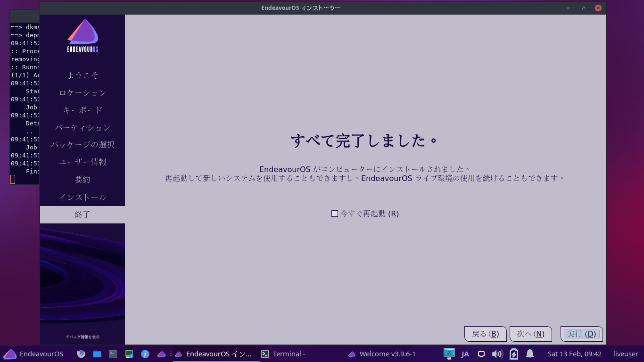This screenshot has width=644, height=362.
Task: Open the green monitor app icon in taskbar
Action: coord(129,354)
